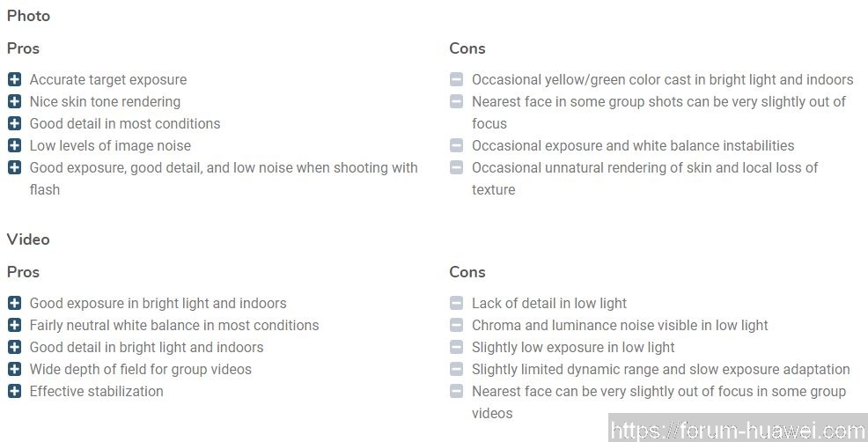Select the Photo section heading
This screenshot has width=868, height=442.
pyautogui.click(x=28, y=16)
